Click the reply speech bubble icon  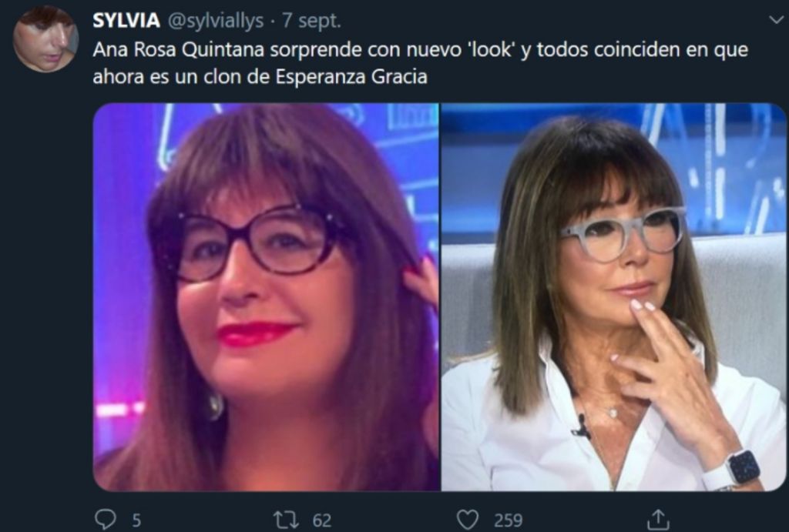pyautogui.click(x=105, y=520)
